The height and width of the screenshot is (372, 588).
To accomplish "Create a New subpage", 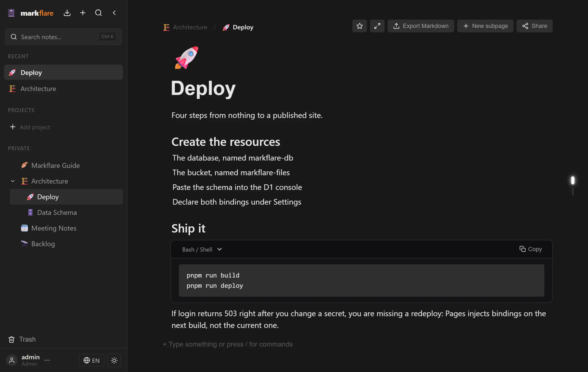I will [x=485, y=26].
